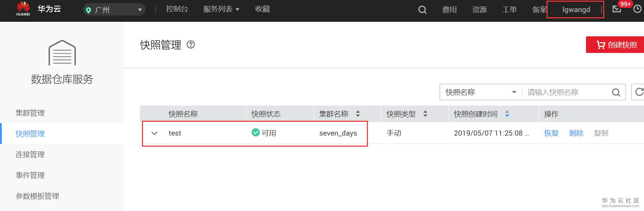Go to 集群管理 in the sidebar

coord(30,113)
